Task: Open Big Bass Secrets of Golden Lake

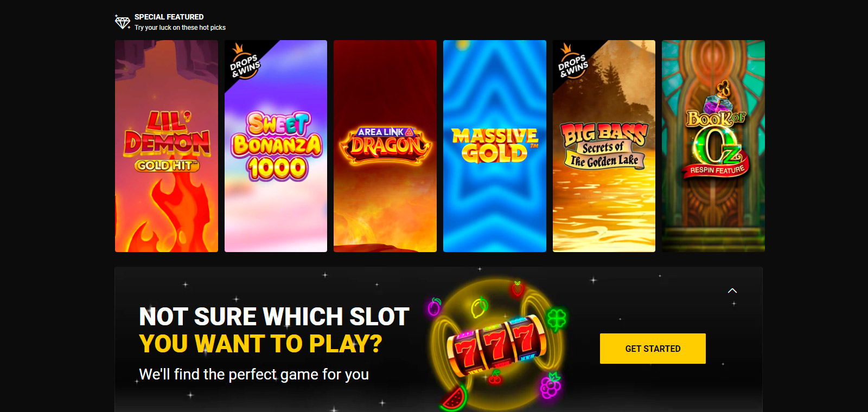Action: point(604,146)
